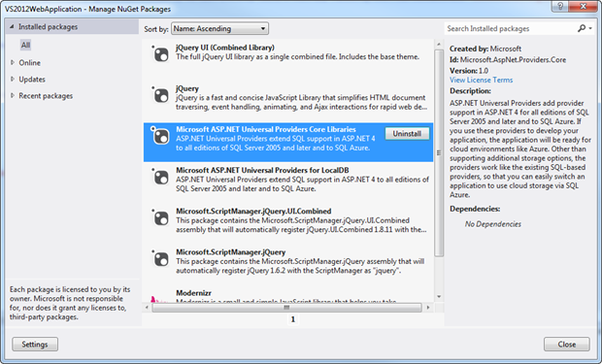602x364 pixels.
Task: Close the Manage NuGet Packages window with X
Action: [584, 7]
